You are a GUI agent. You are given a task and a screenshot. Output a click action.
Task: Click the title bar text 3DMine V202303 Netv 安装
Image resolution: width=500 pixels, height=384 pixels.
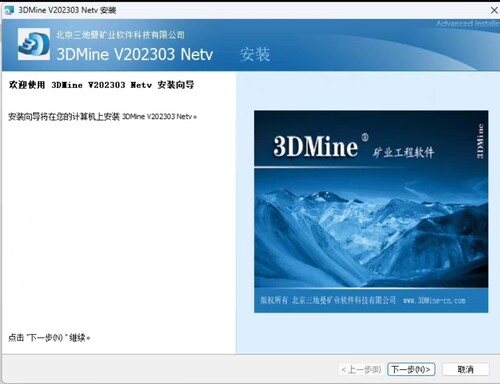67,10
